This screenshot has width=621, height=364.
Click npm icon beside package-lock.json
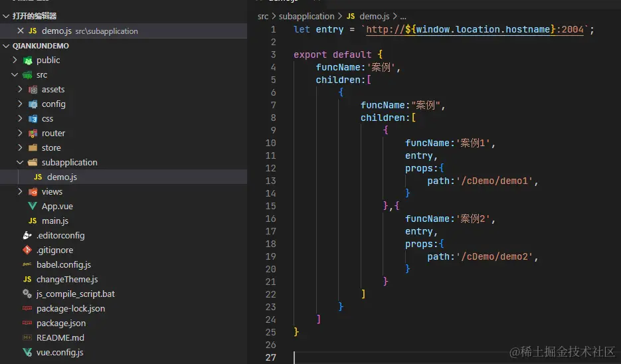27,308
